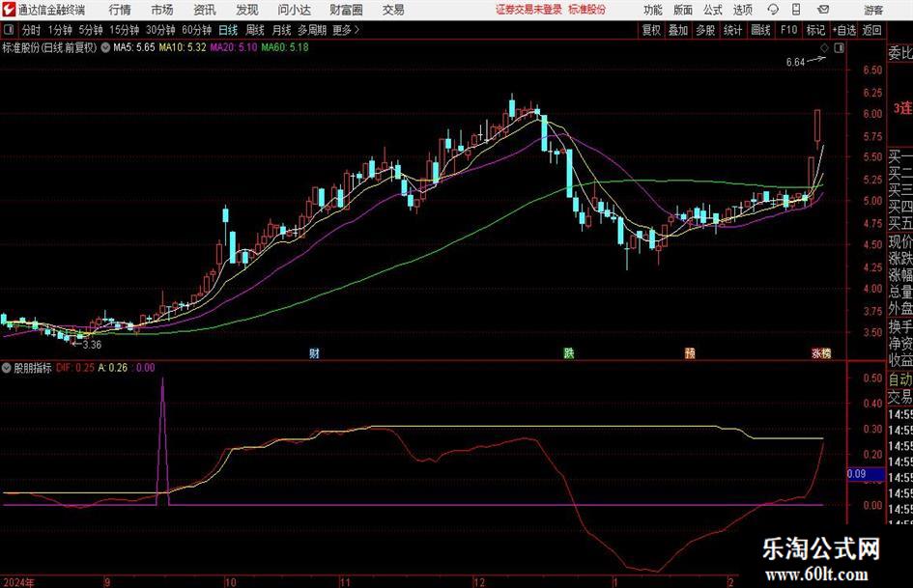Click the 统计 statistics button
Screen dimensions: 913x588
click(732, 30)
